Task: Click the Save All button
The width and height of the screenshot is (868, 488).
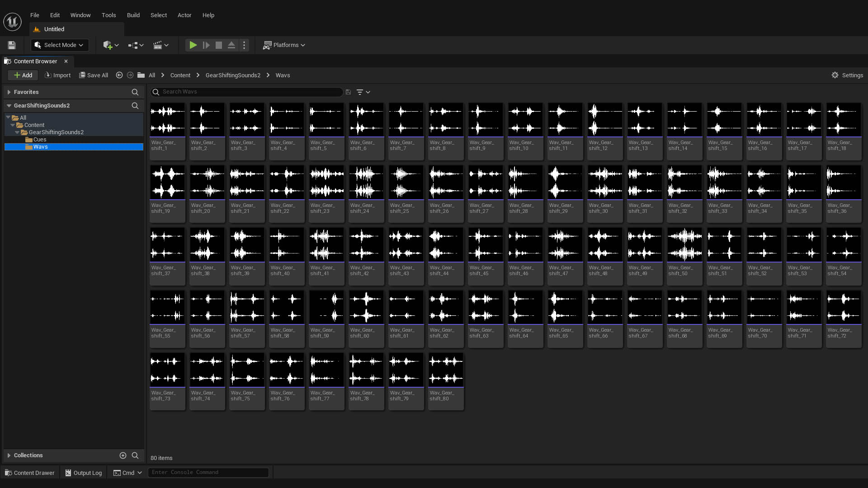Action: 94,75
